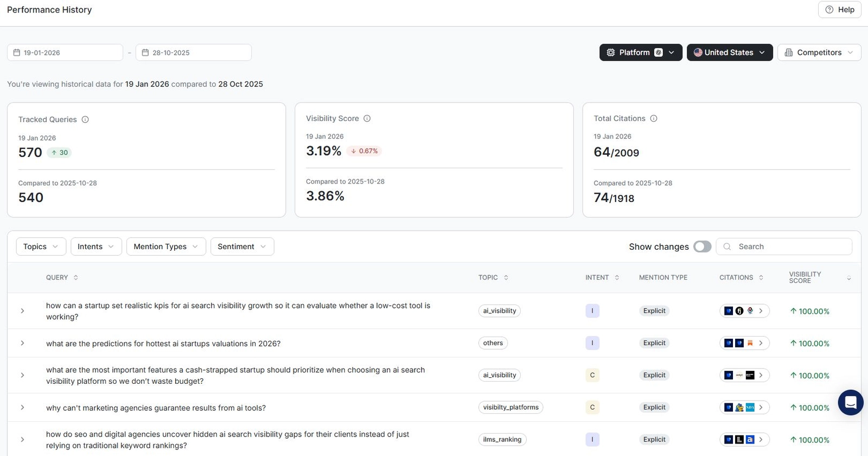The image size is (868, 456).
Task: Open the United States country selector
Action: pyautogui.click(x=729, y=53)
